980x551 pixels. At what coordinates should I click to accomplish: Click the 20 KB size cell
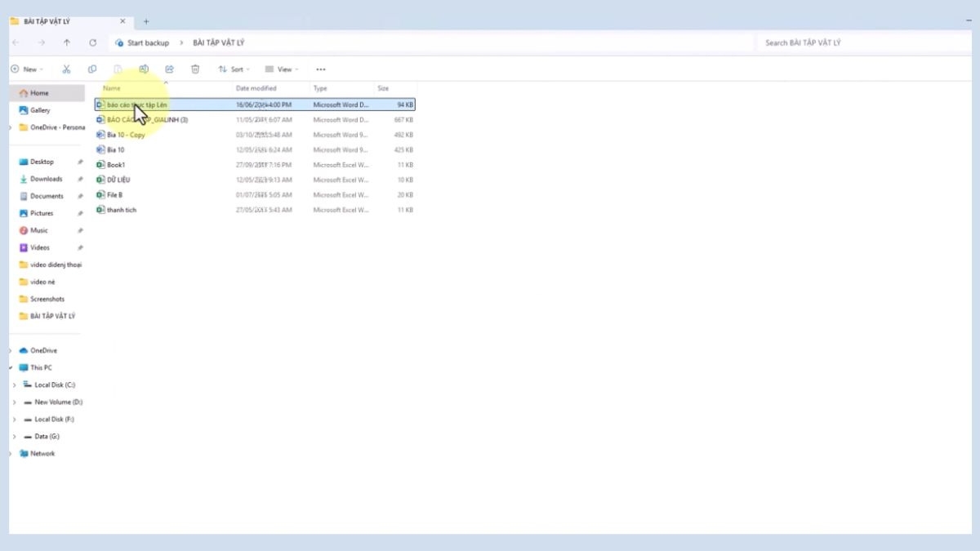(x=405, y=195)
